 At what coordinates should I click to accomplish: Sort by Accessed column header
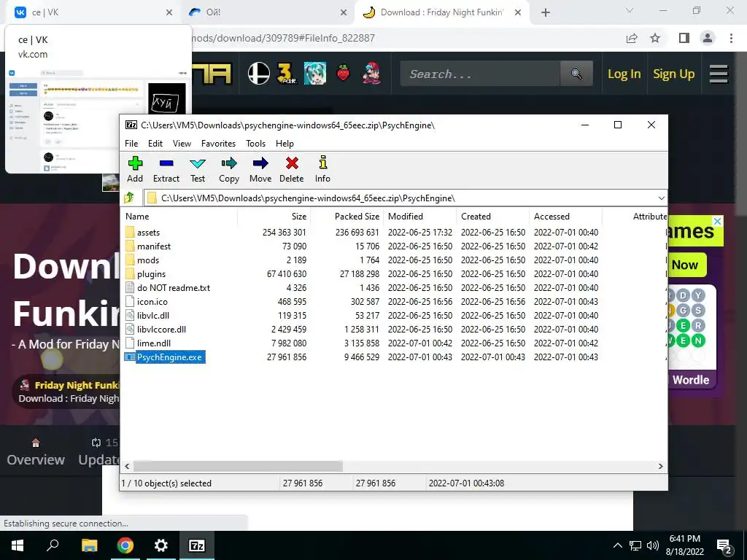coord(566,216)
